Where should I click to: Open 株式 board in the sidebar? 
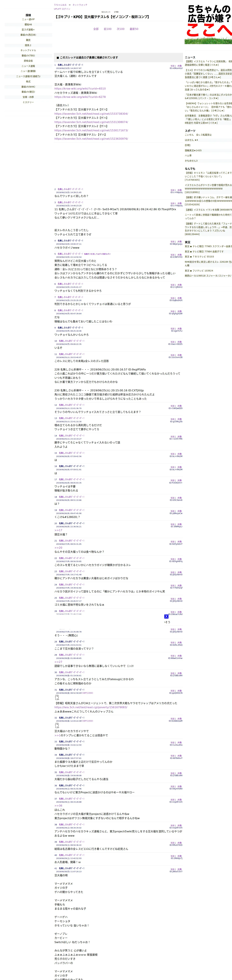coord(28,81)
